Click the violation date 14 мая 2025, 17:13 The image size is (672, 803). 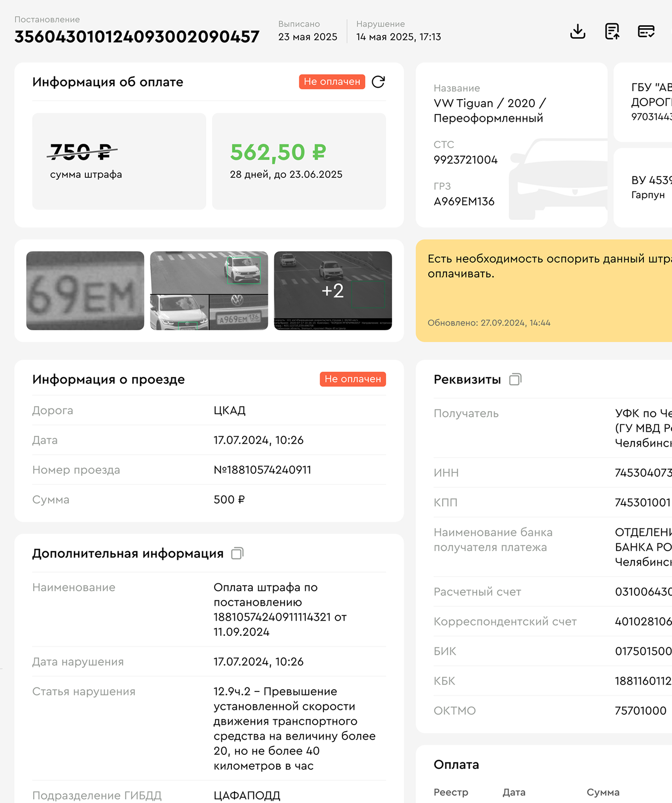[398, 37]
